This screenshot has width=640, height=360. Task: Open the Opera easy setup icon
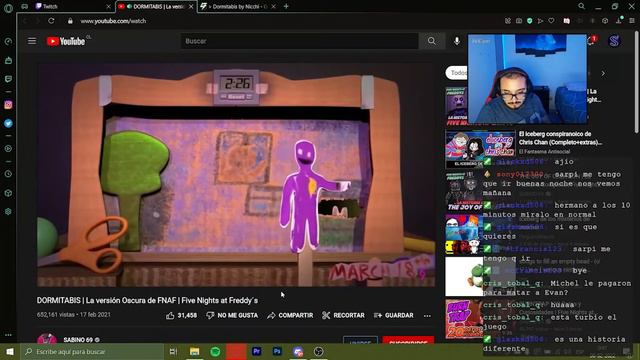631,21
